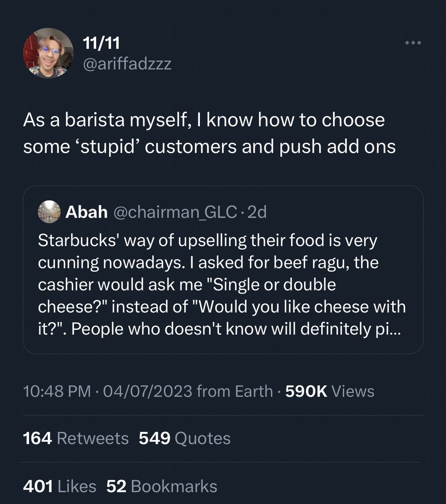Open the 52 Bookmarks count

click(x=162, y=486)
